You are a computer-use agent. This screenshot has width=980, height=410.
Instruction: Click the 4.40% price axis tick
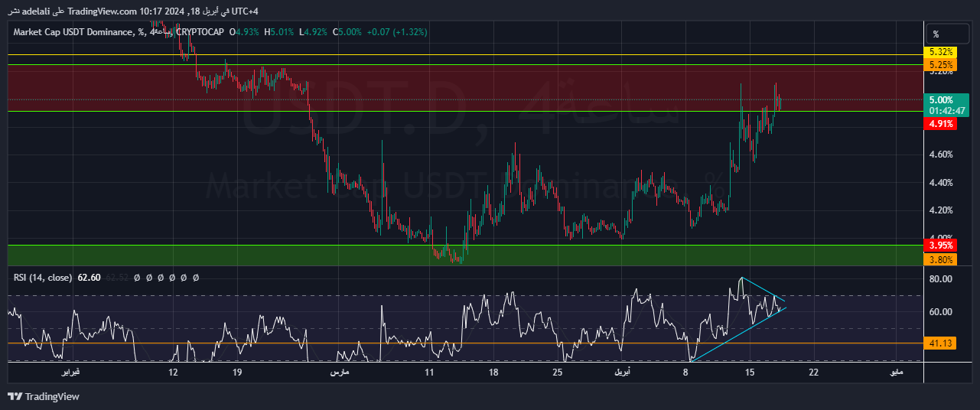[x=940, y=183]
